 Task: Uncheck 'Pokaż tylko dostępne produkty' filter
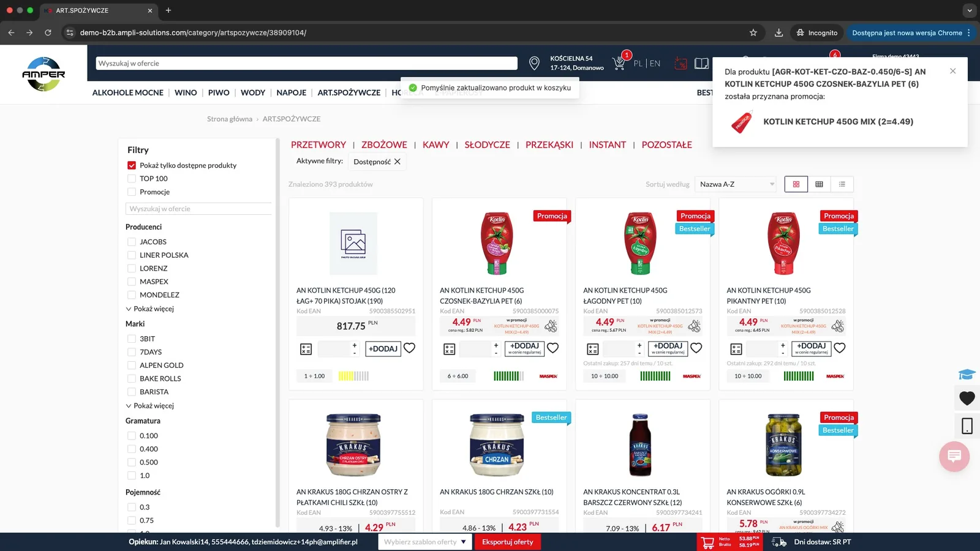point(132,165)
